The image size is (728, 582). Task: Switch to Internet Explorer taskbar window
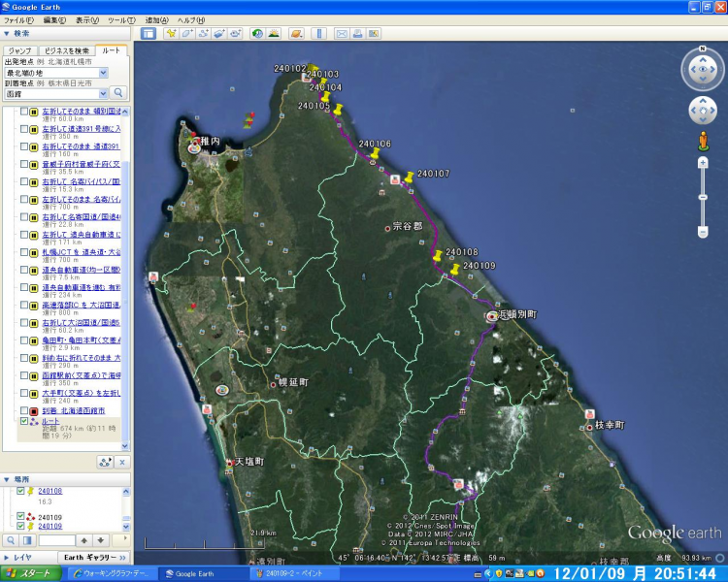[x=114, y=573]
